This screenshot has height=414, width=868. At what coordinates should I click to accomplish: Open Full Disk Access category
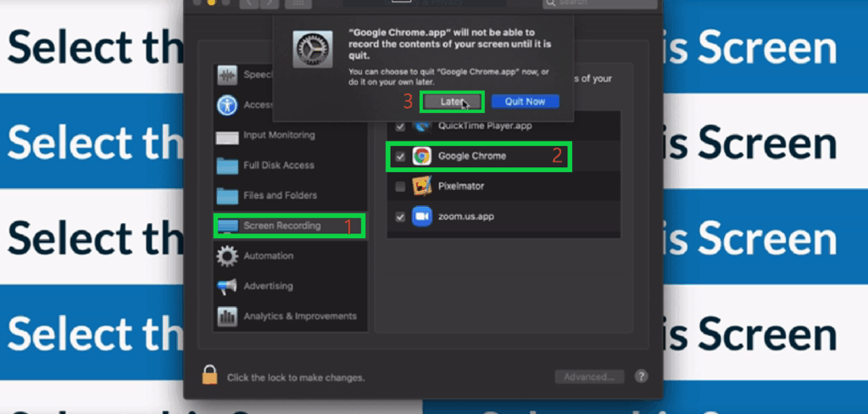tap(278, 165)
